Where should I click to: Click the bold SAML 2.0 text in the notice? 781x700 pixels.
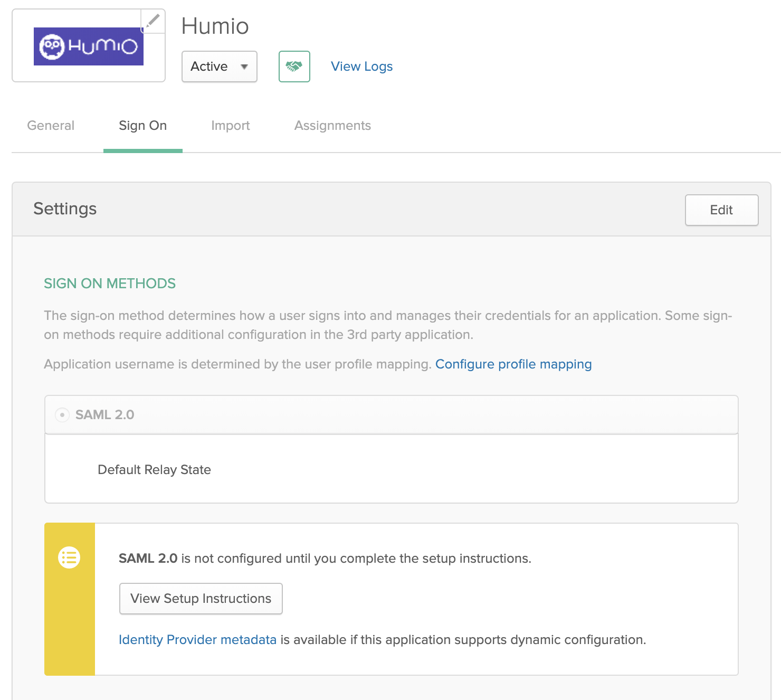coord(148,559)
